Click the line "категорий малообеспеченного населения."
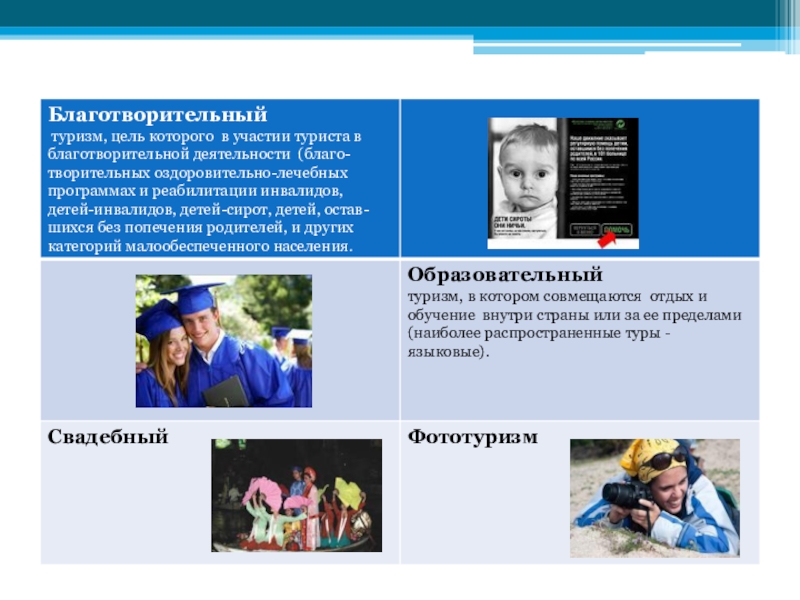The height and width of the screenshot is (600, 800). coord(200,246)
